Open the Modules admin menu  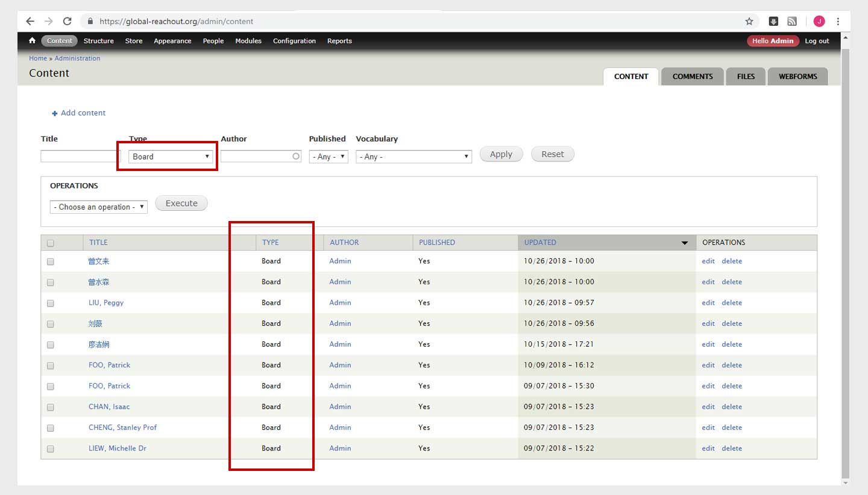point(248,41)
